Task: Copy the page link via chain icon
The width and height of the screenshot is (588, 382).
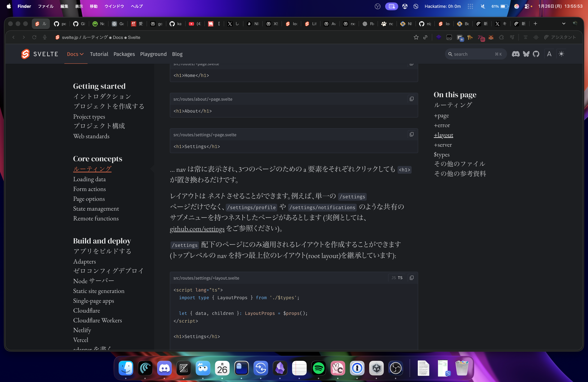Action: click(425, 37)
